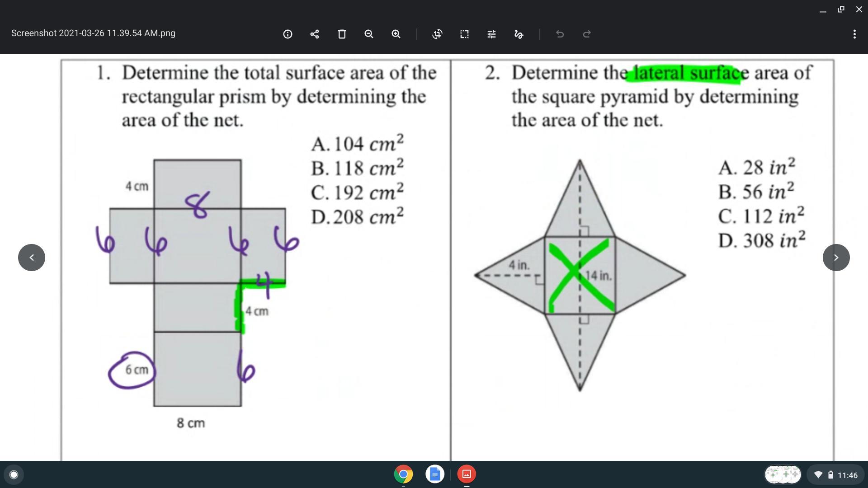The image size is (868, 488).
Task: Zoom out of the image
Action: [x=369, y=34]
